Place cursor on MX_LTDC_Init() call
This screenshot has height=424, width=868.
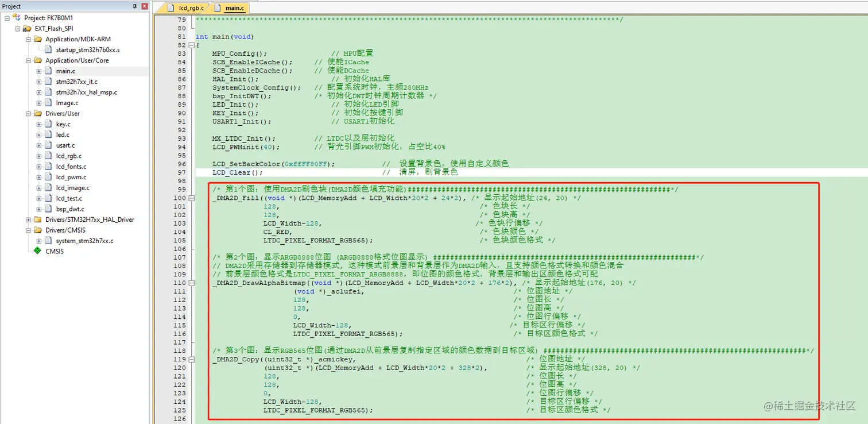[244, 138]
